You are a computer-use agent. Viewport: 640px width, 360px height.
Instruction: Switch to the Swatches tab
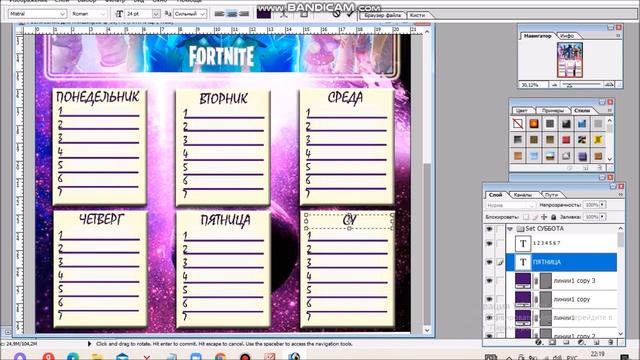553,111
